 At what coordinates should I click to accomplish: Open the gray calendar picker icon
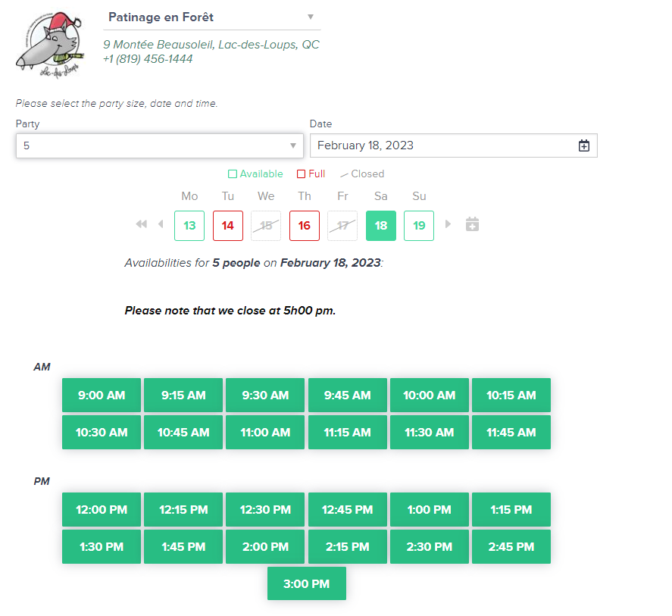point(472,224)
